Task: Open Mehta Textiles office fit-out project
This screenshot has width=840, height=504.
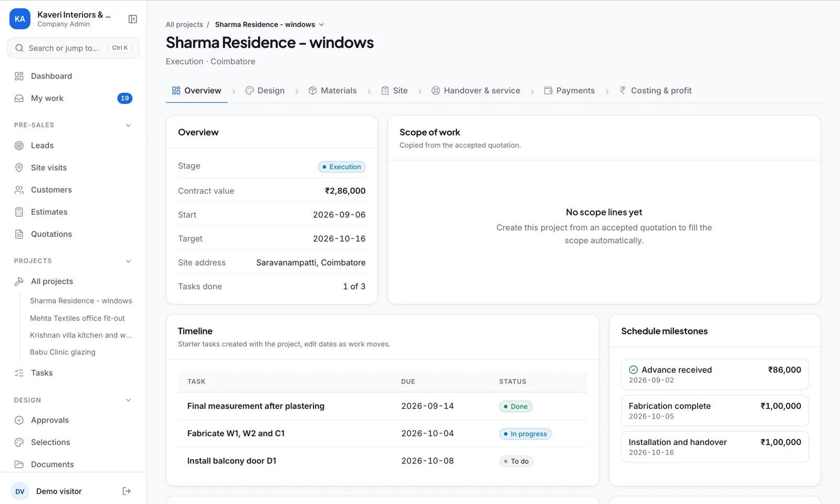Action: [77, 318]
